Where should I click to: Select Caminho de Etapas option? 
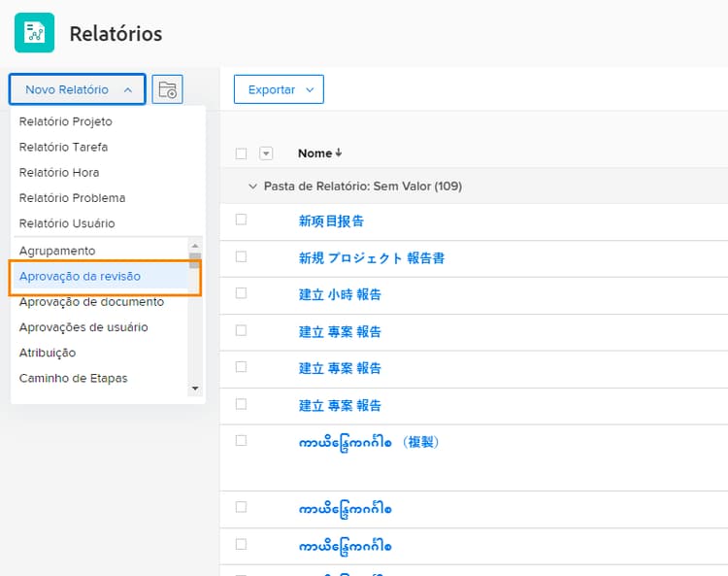[x=74, y=378]
